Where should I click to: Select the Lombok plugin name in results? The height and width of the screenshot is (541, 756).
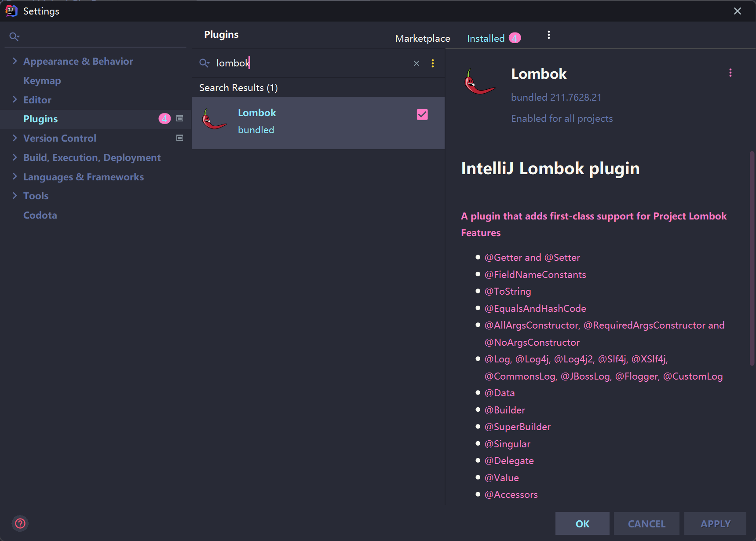pyautogui.click(x=257, y=113)
